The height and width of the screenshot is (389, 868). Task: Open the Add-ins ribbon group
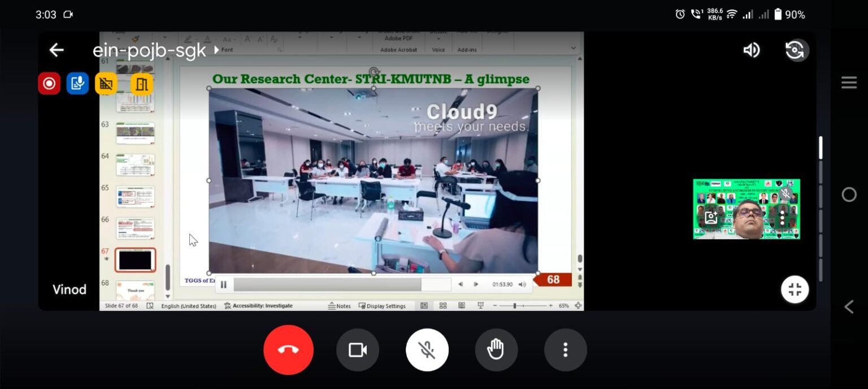point(468,49)
